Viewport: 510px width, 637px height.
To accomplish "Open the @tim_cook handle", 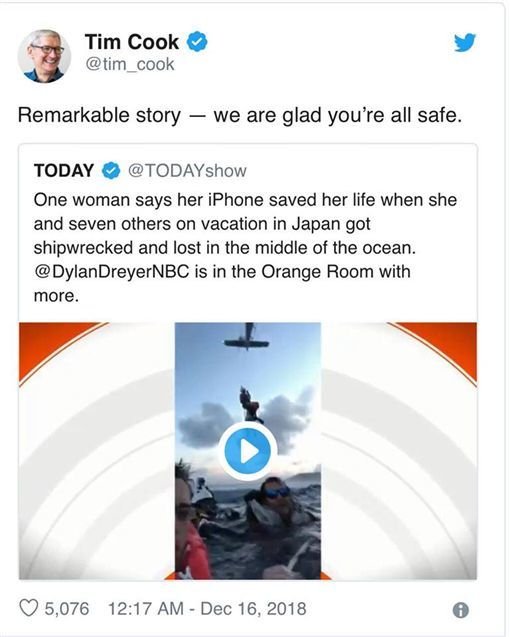I will [x=130, y=65].
